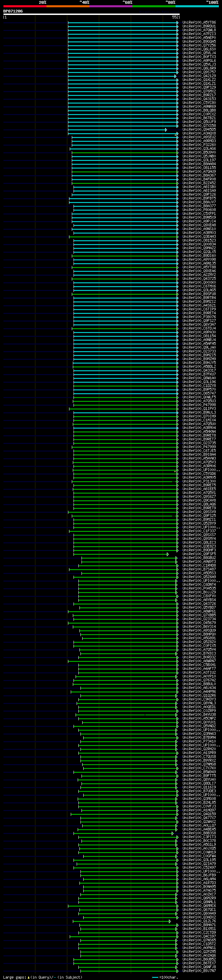Select the UniRef100_Q9FSF5 label
The width and height of the screenshot is (222, 980).
point(199,554)
